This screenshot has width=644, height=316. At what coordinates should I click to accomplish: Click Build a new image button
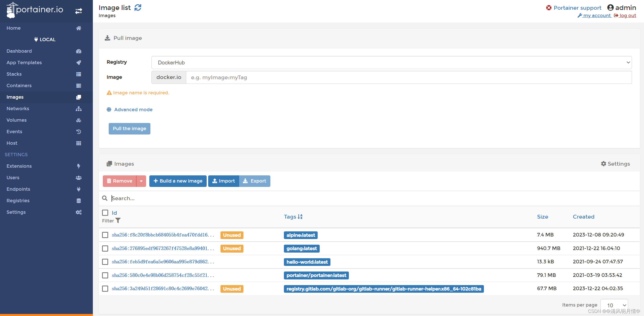pos(178,181)
